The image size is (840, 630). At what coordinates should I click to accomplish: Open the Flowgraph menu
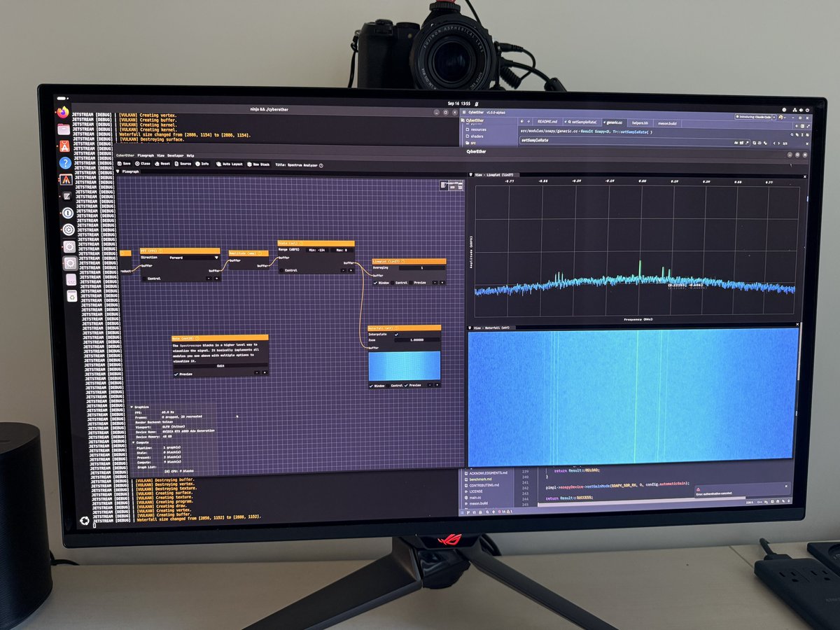[x=146, y=155]
